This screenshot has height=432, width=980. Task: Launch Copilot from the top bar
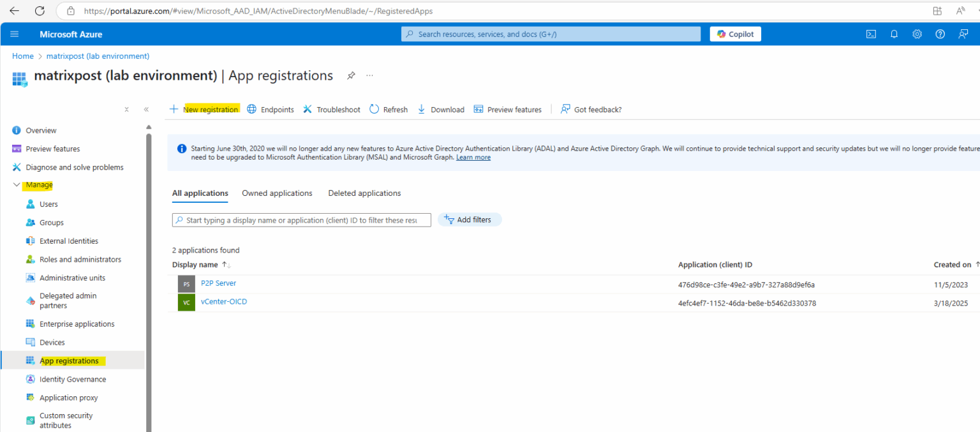click(x=735, y=33)
